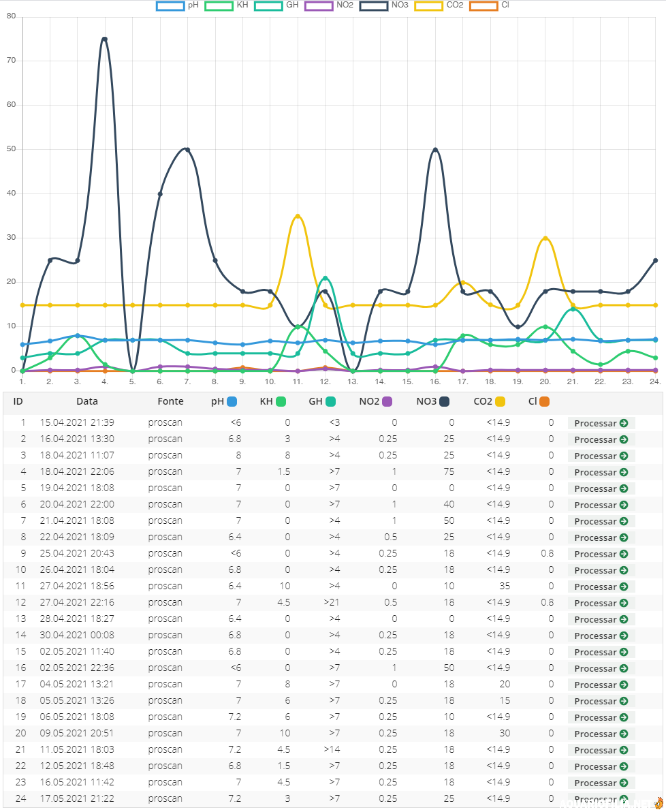
Task: Click the yellow CO2 dot in table header
Action: click(x=500, y=401)
